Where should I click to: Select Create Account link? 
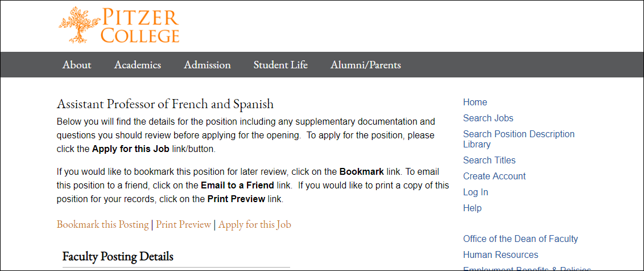(x=494, y=176)
